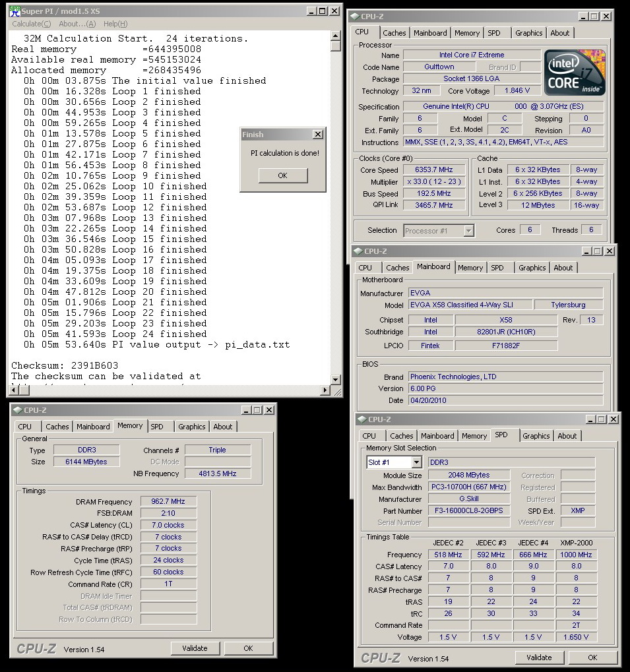Click the BIOS date 04/20/2010
The image size is (630, 672).
tap(506, 400)
